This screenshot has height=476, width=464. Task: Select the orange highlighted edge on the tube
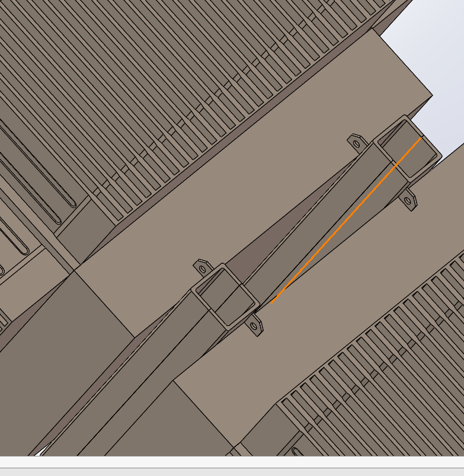pyautogui.click(x=346, y=220)
